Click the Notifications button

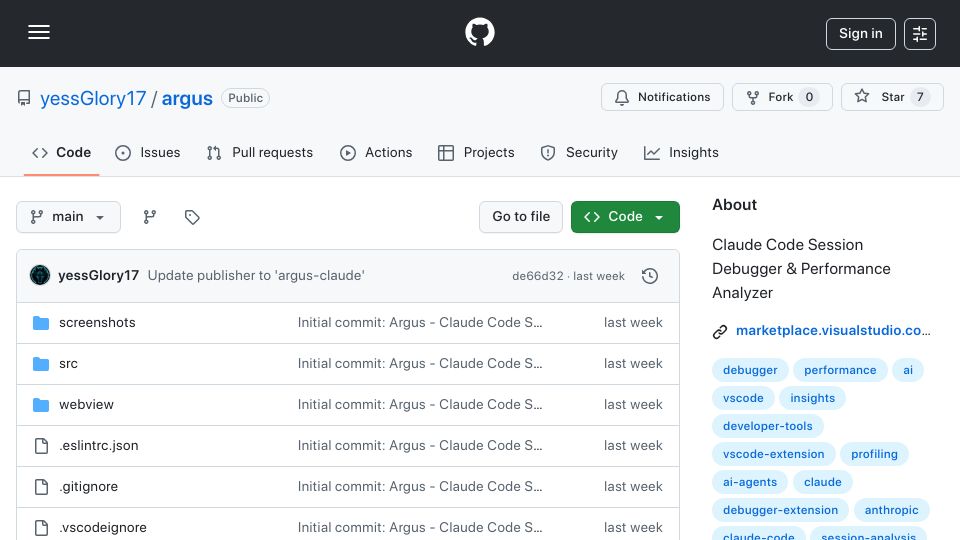tap(662, 97)
